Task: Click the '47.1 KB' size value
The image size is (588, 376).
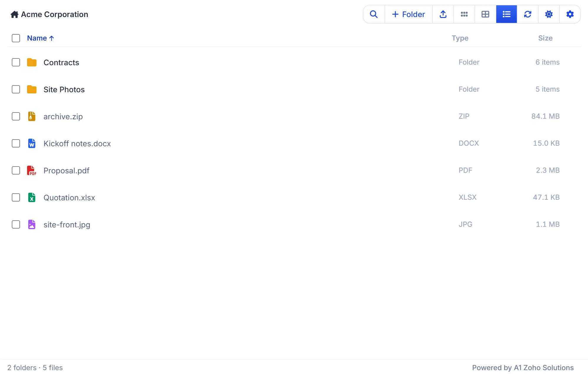Action: click(x=546, y=197)
